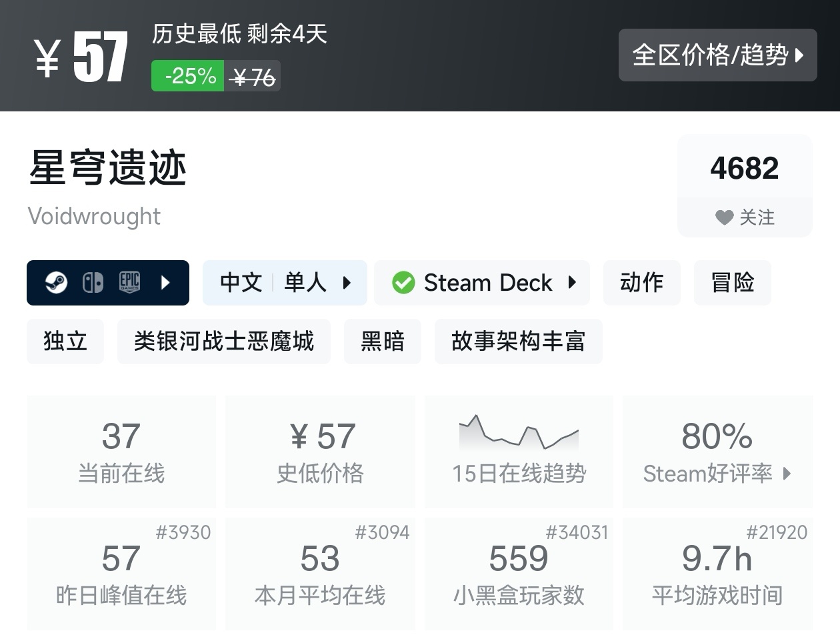Select the 冒险 genre tag

[x=732, y=283]
